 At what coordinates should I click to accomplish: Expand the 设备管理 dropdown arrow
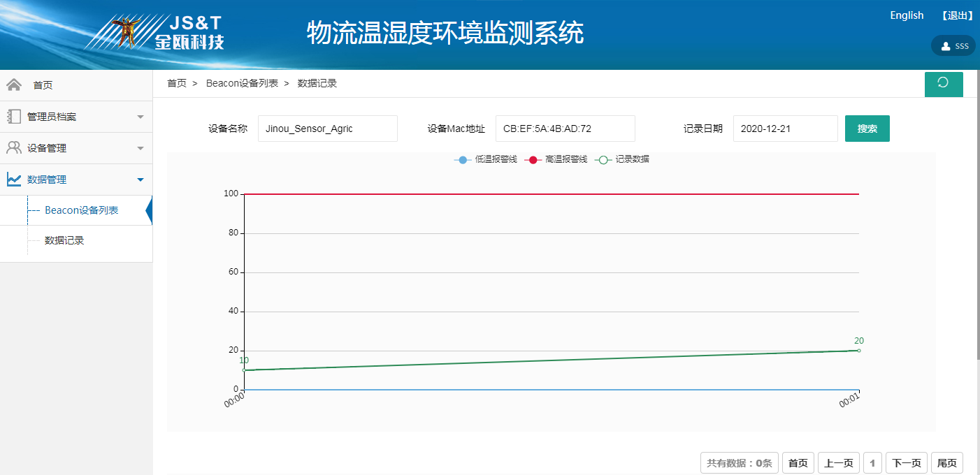[140, 148]
